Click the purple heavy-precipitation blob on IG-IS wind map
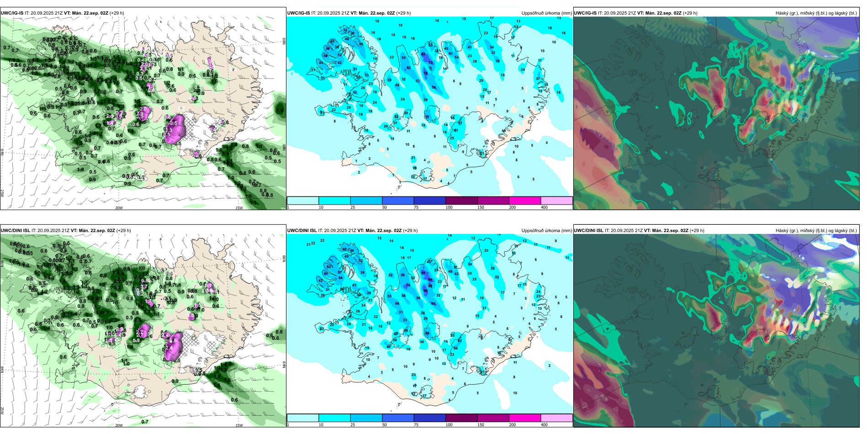Viewport: 868px width, 434px height. pyautogui.click(x=175, y=130)
